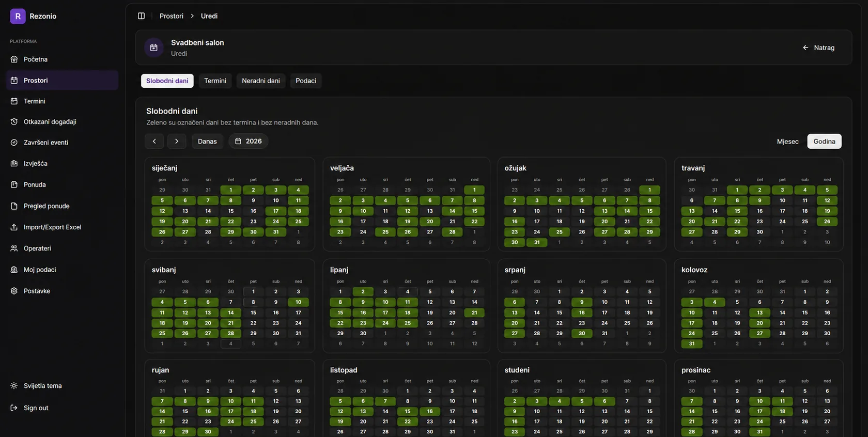Click the prosinac month title
The height and width of the screenshot is (437, 868).
coord(696,370)
